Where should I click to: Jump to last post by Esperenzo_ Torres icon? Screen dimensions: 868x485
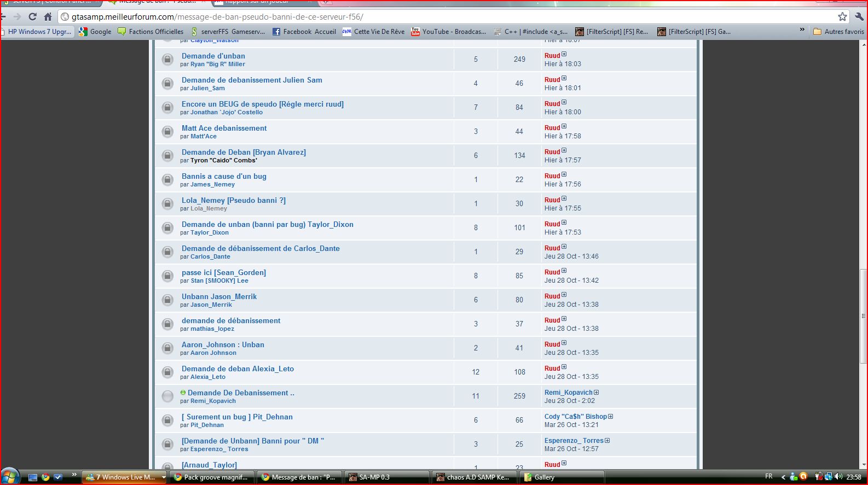coord(607,441)
